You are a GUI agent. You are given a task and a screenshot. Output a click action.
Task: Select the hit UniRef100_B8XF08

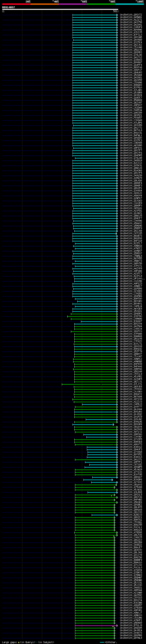coord(131,67)
